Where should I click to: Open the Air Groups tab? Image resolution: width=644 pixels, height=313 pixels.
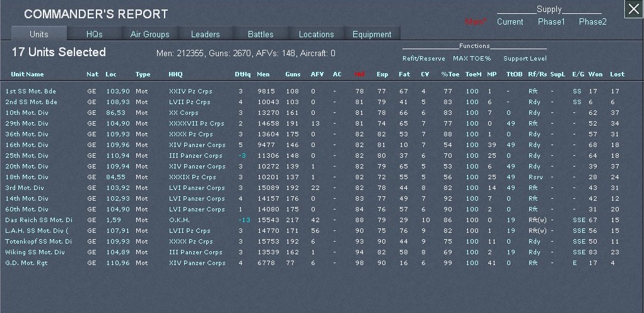(149, 34)
